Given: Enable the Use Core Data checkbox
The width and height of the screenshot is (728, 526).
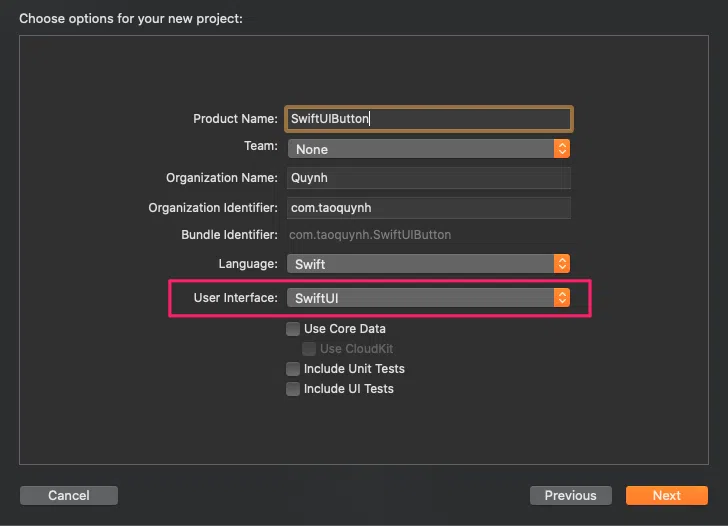Looking at the screenshot, I should [x=292, y=329].
